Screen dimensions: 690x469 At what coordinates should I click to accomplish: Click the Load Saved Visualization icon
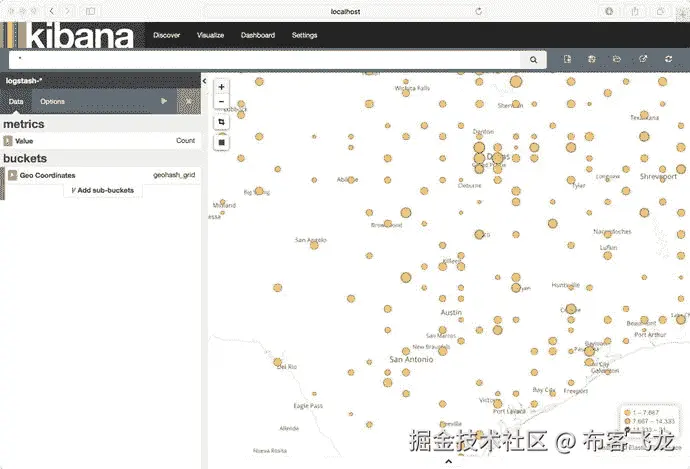(617, 59)
